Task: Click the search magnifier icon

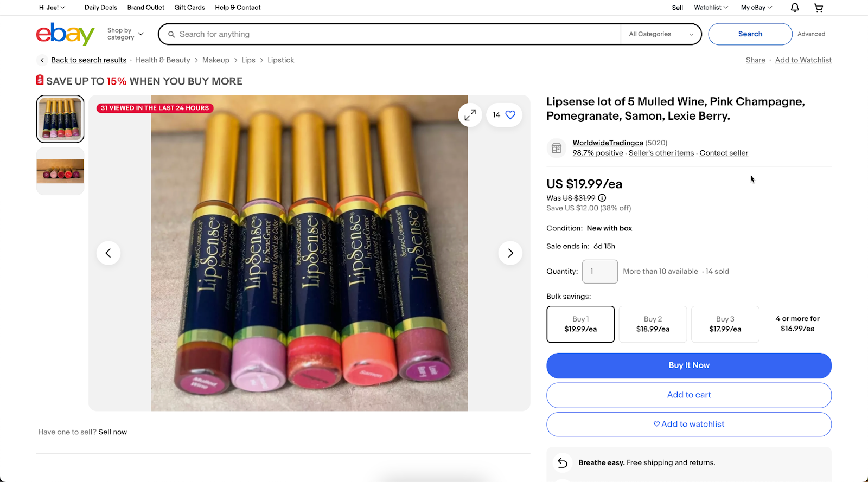Action: click(x=171, y=34)
